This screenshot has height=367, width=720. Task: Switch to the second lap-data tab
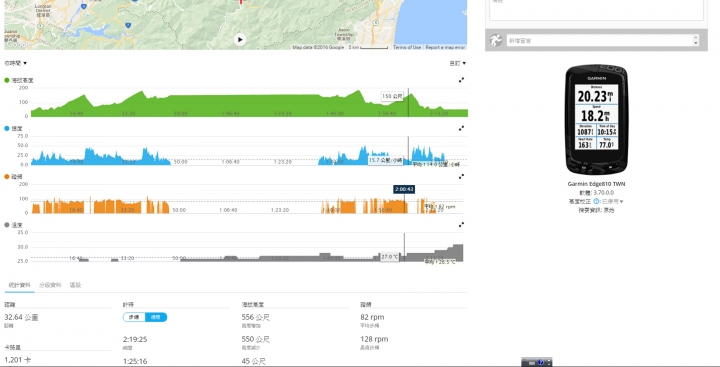tap(50, 285)
